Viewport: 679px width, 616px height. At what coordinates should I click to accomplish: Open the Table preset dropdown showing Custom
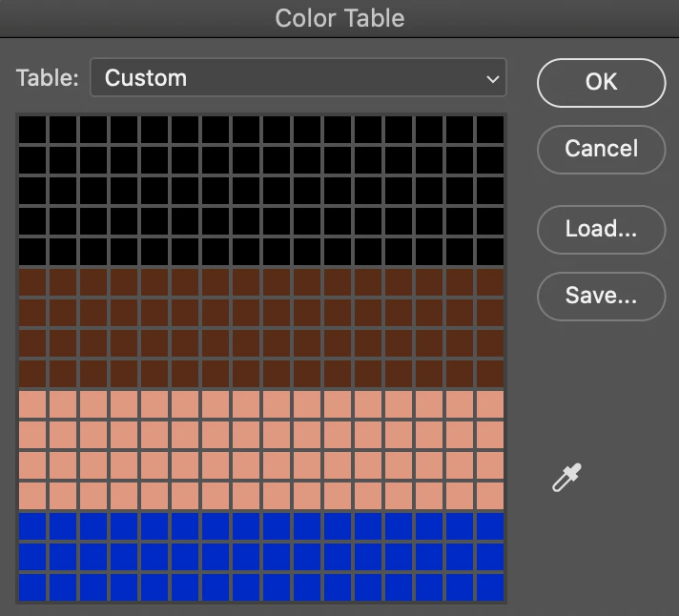coord(297,78)
